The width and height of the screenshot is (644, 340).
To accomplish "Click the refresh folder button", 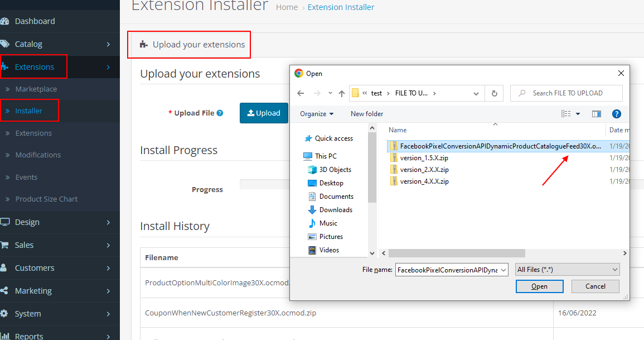I will click(x=494, y=93).
